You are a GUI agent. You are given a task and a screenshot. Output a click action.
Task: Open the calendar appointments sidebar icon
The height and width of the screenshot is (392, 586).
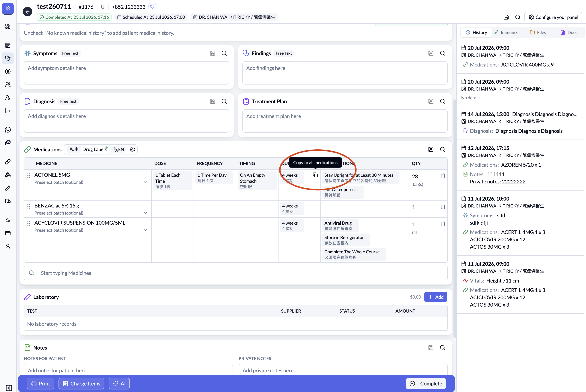8,45
